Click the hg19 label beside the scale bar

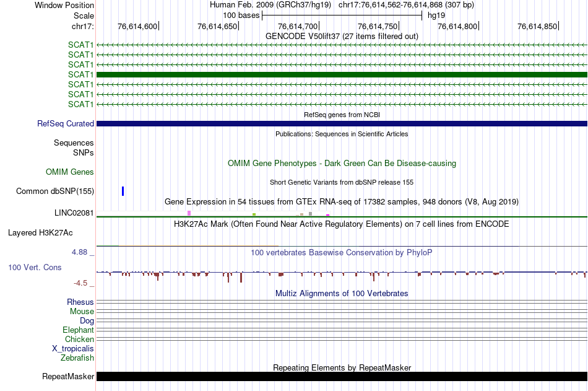436,15
